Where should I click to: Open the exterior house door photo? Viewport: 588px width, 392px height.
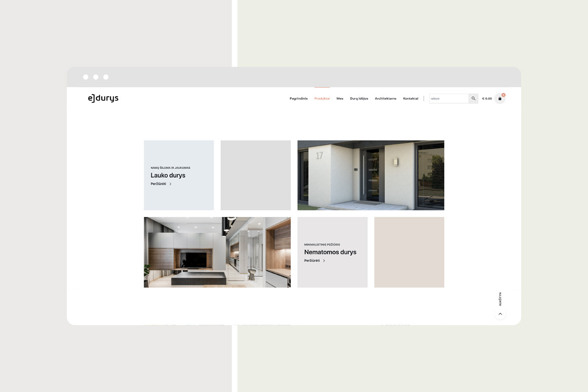click(371, 175)
